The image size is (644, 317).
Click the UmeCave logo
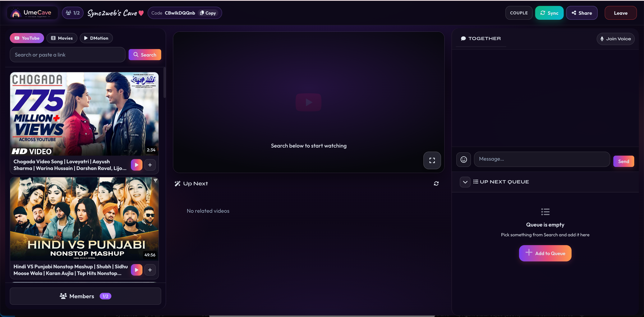pyautogui.click(x=32, y=13)
